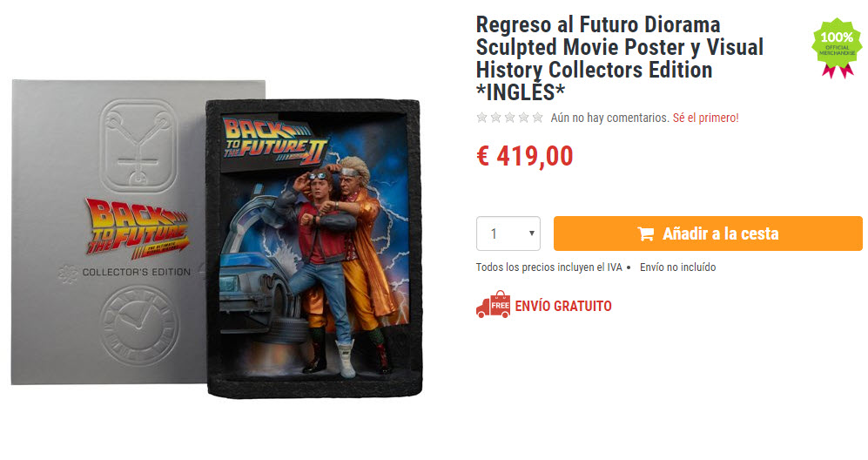Click the Todos los precios incluyen el IVA note

coord(549,267)
